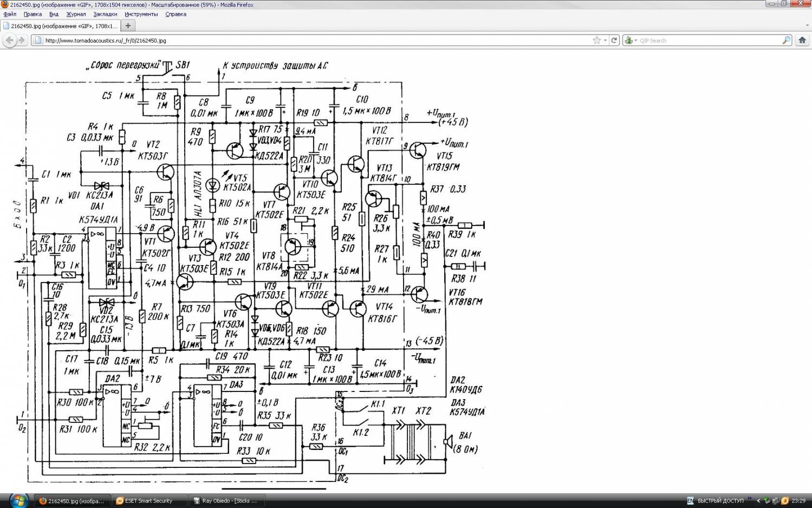Open the browser Home page button
This screenshot has width=812, height=508.
click(x=802, y=40)
